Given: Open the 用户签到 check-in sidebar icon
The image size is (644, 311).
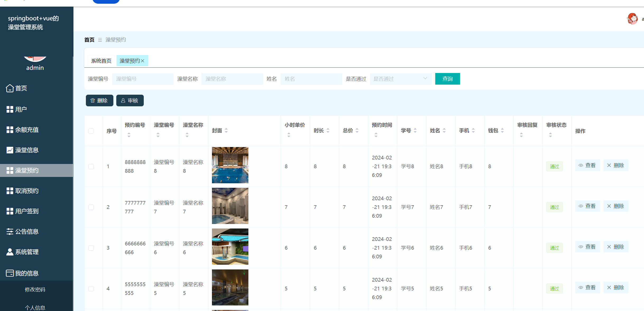Looking at the screenshot, I should [10, 211].
